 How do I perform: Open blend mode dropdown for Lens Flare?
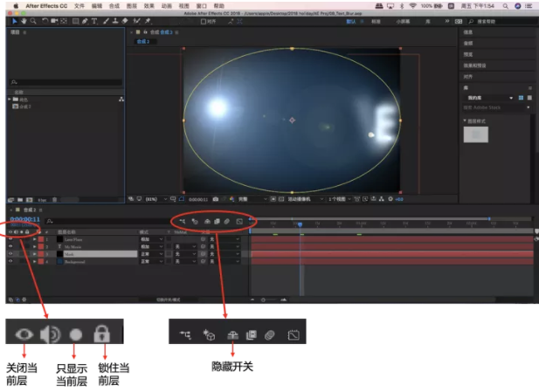(152, 239)
